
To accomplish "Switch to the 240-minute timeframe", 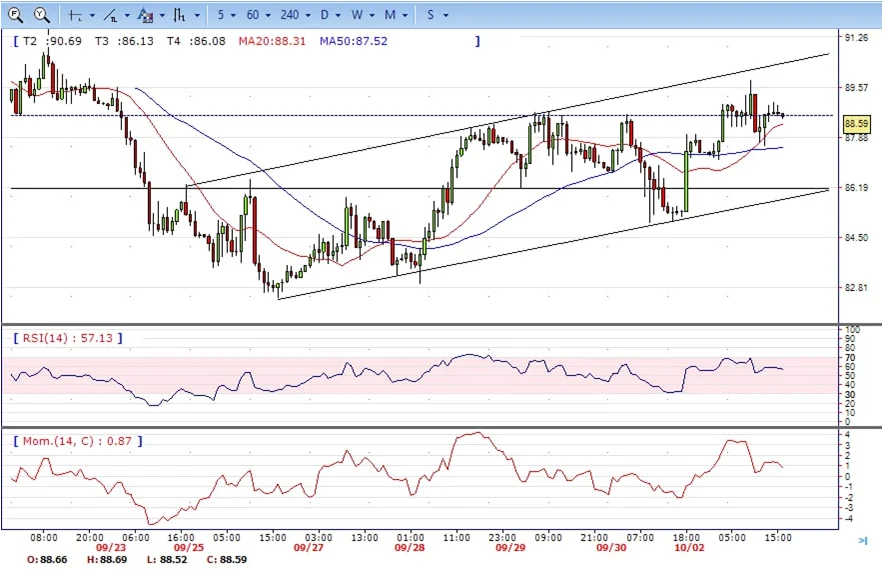I will 289,15.
